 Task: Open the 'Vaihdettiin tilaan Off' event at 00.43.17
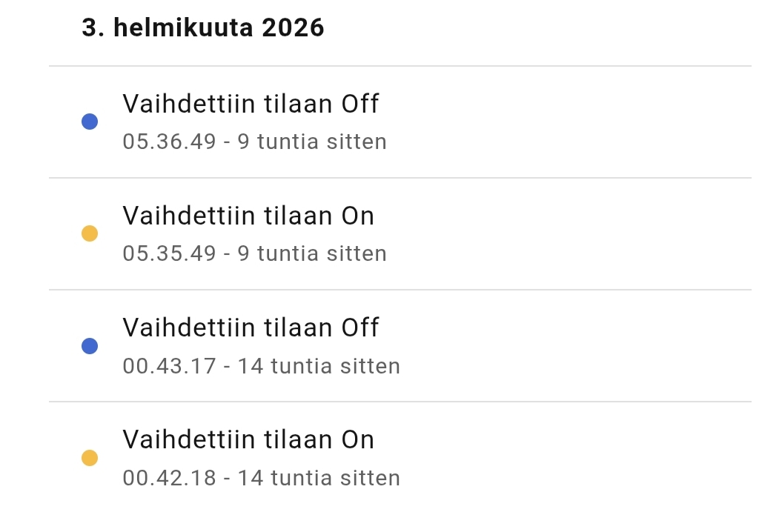(x=251, y=328)
